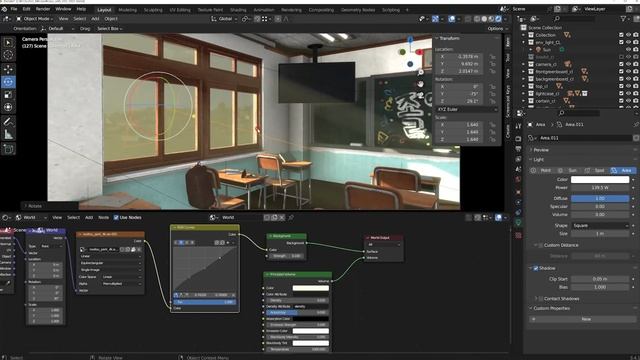
Task: Open the File menu
Action: point(14,9)
